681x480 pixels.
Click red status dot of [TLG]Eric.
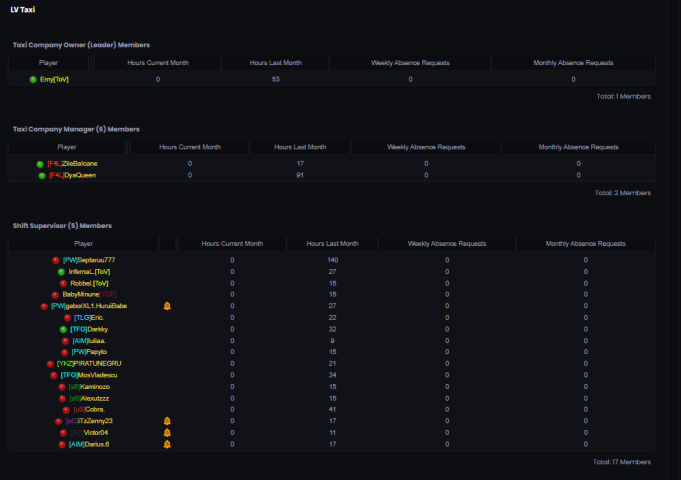click(x=67, y=318)
